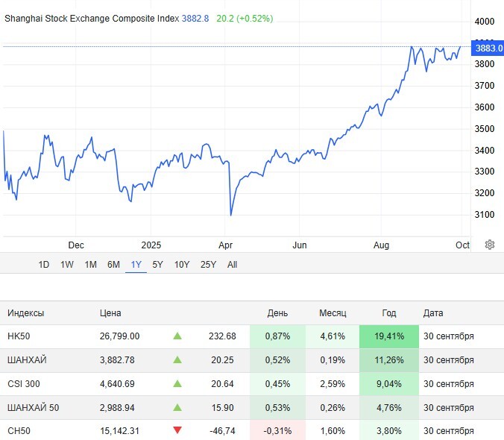Sort table by Месяц column header
Viewport: 504px width, 440px height.
(333, 313)
